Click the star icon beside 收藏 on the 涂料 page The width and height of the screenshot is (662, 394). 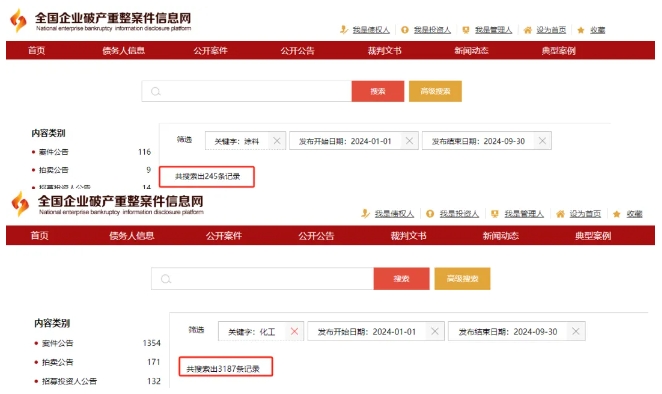pos(581,30)
